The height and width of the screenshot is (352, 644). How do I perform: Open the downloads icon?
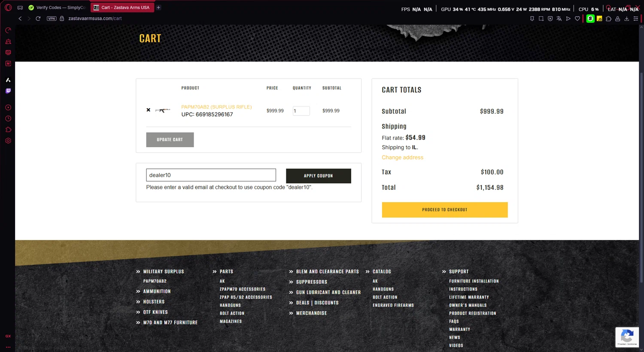coord(626,18)
